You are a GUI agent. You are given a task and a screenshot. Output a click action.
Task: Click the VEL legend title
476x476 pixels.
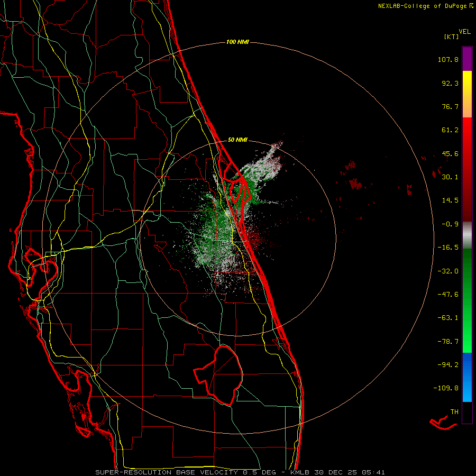[464, 32]
